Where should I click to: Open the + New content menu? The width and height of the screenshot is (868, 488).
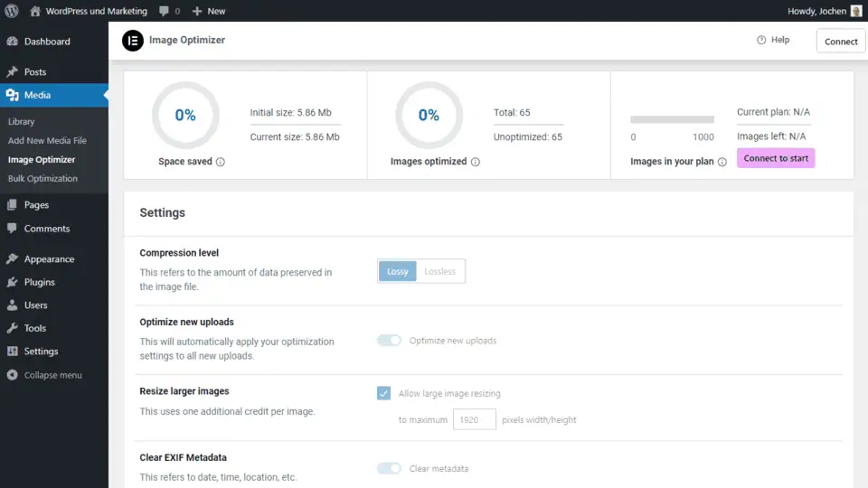209,11
